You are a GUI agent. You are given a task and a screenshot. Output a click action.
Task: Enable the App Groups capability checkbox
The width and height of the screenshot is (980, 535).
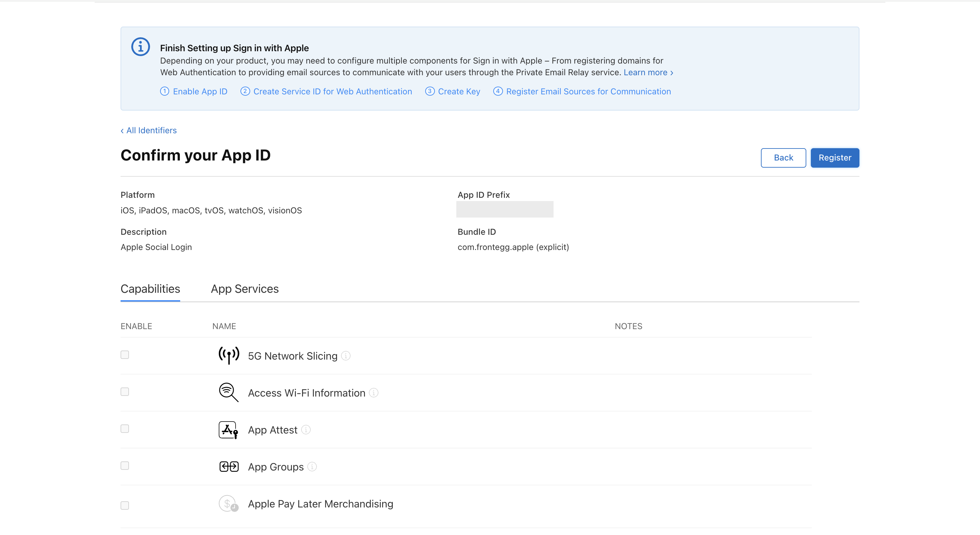pos(125,466)
